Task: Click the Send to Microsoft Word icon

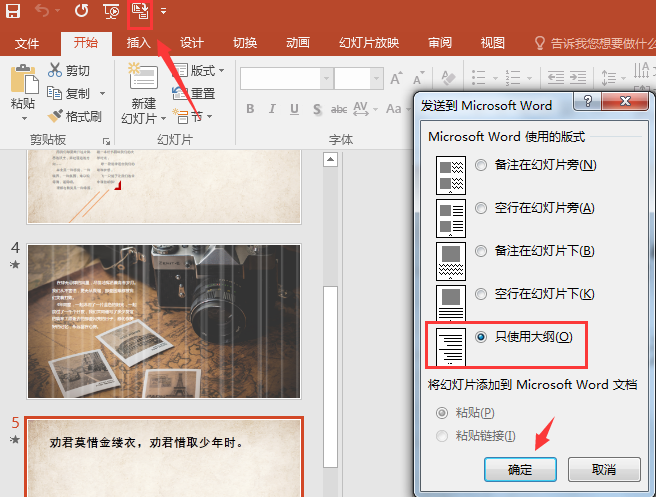Action: (140, 11)
